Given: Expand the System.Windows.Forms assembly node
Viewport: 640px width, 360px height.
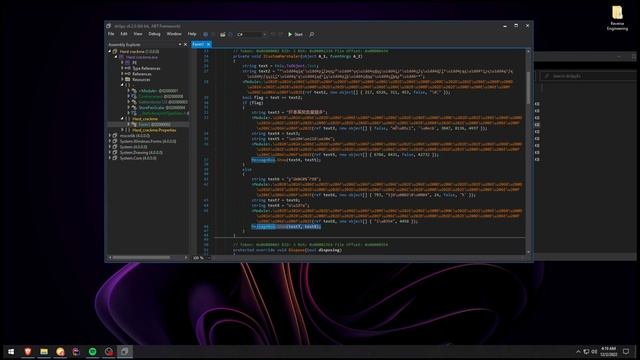Looking at the screenshot, I should tap(110, 141).
